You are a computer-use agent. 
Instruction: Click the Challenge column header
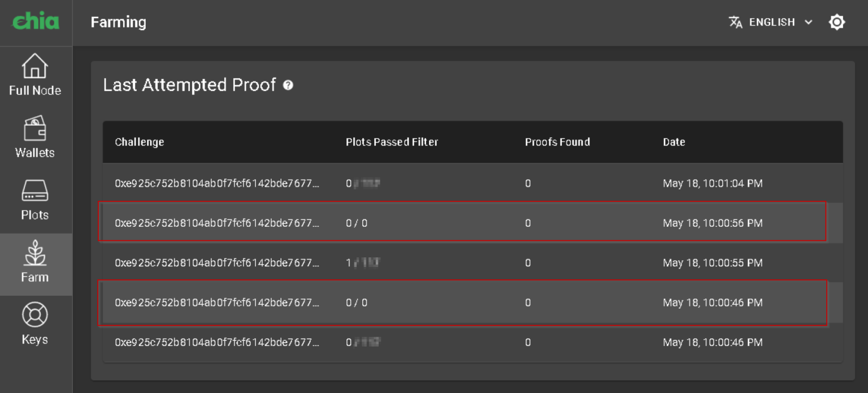[x=140, y=142]
